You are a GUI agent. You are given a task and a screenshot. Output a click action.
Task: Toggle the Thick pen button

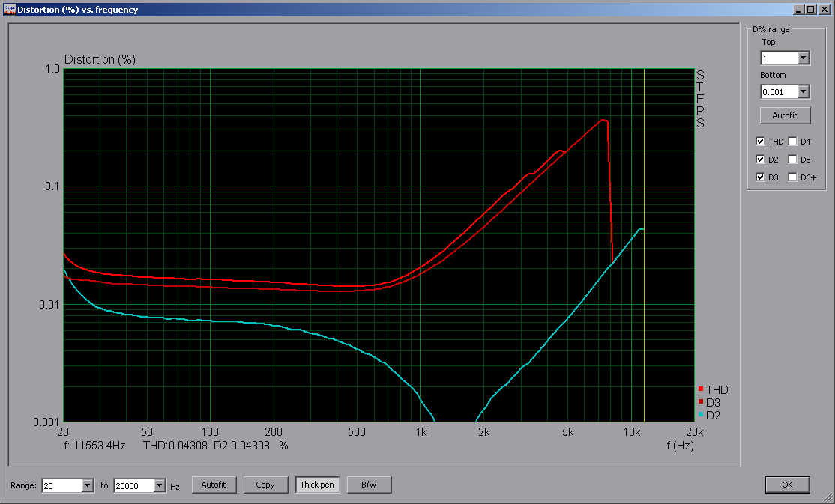coord(317,485)
